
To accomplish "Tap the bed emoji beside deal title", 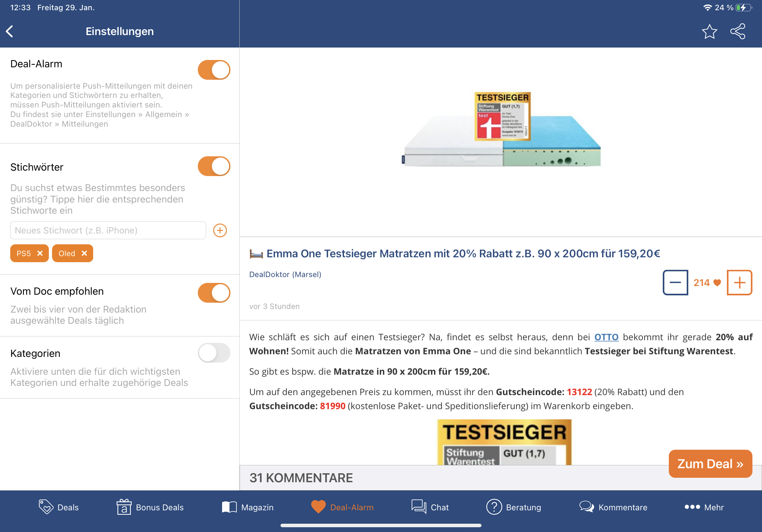I will [256, 254].
